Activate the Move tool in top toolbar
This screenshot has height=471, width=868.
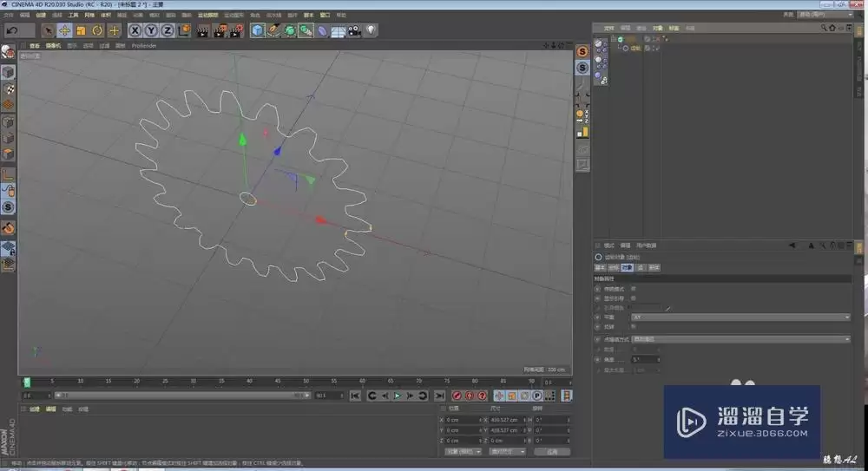point(64,30)
